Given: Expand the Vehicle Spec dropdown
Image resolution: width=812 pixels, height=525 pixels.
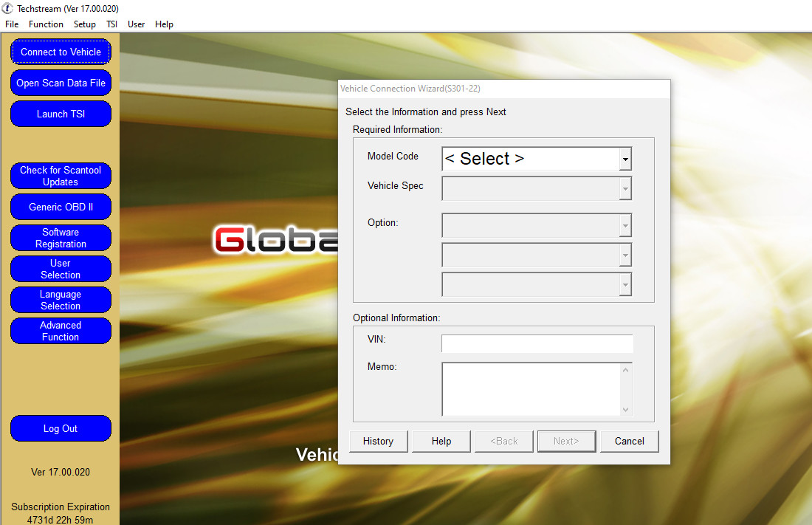Looking at the screenshot, I should coord(625,188).
